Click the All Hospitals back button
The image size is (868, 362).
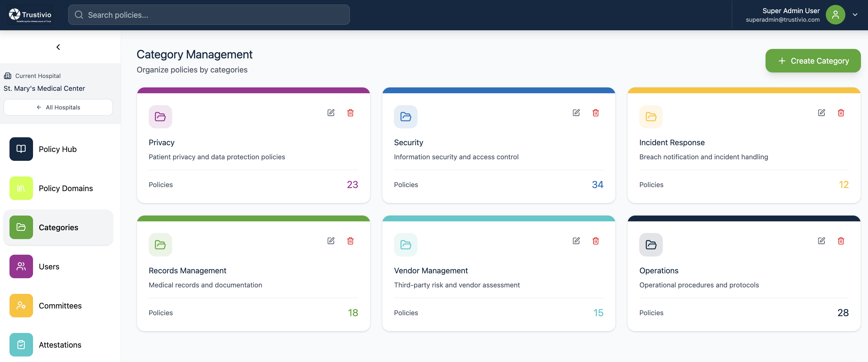[x=58, y=107]
